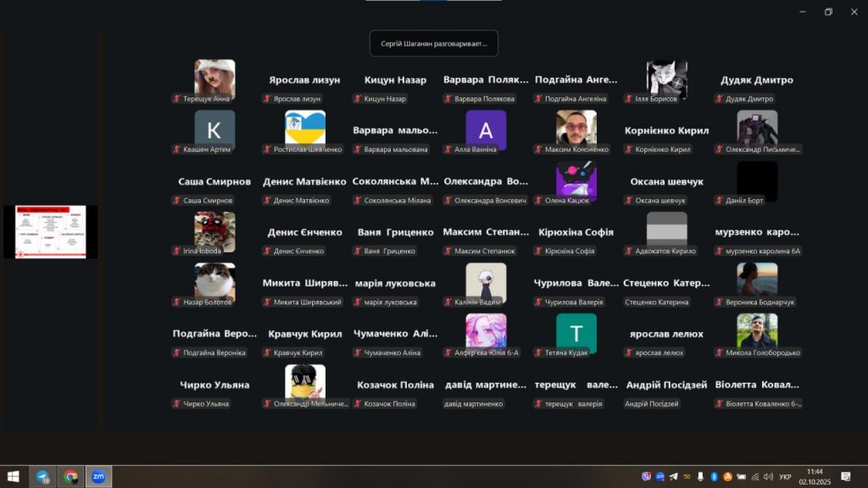The image size is (868, 488).
Task: Open Telegram from the taskbar
Action: click(x=42, y=477)
